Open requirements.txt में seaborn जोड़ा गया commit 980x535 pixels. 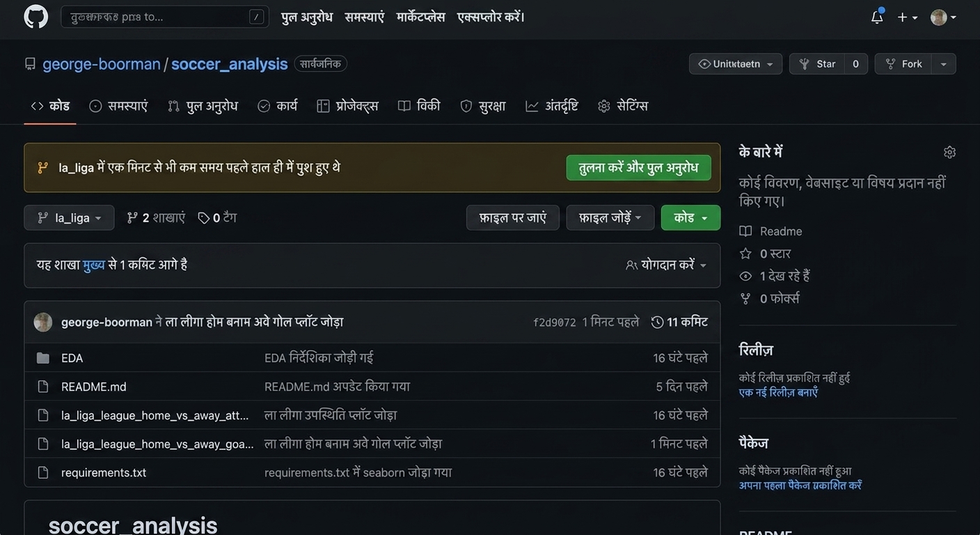358,472
